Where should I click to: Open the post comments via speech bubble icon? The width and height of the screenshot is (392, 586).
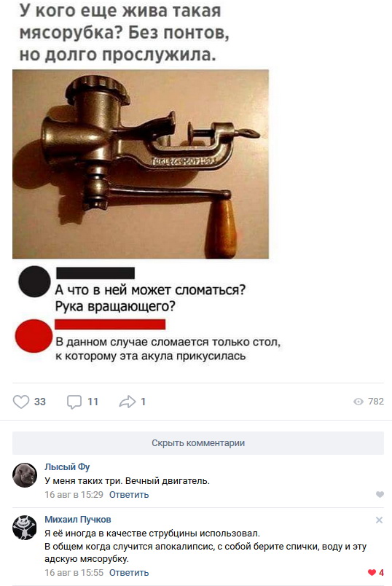74,402
